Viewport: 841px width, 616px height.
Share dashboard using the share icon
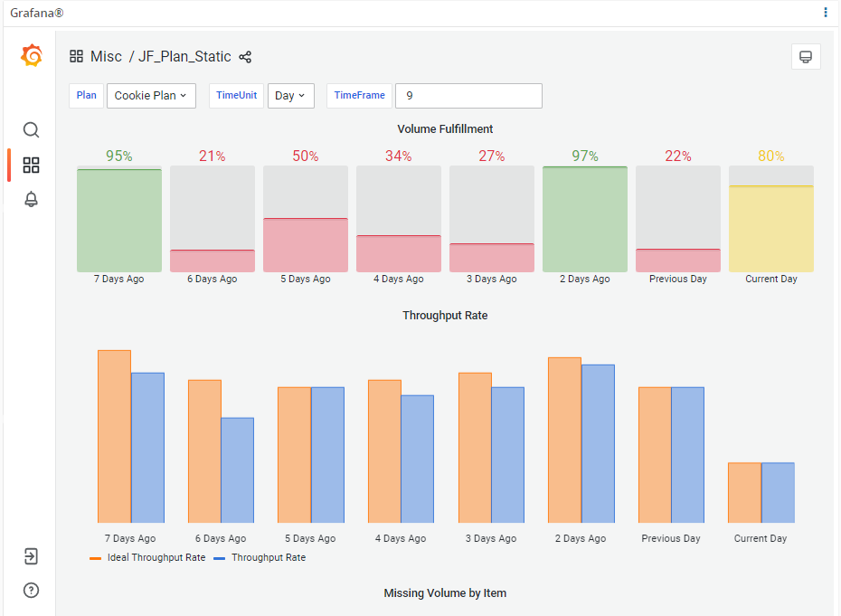click(245, 57)
